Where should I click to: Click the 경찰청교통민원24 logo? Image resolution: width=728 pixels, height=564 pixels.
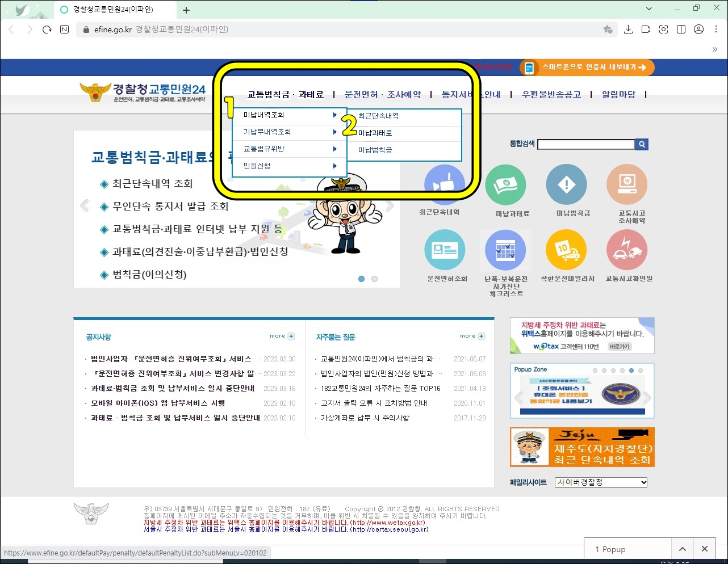(143, 92)
